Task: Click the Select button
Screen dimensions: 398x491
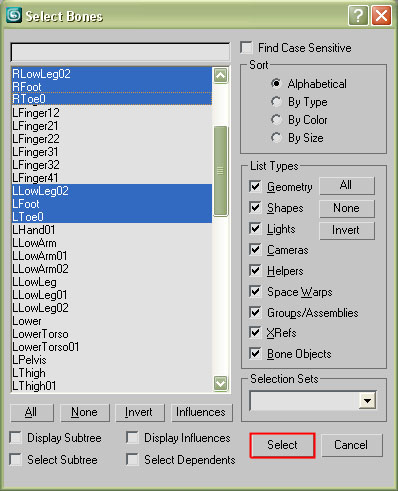Action: [x=282, y=445]
